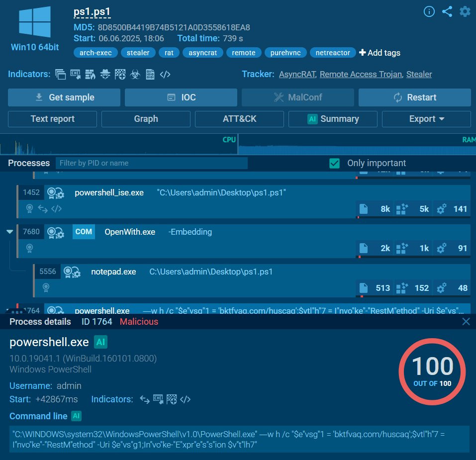The height and width of the screenshot is (460, 476).
Task: Click the remote tag
Action: 244,53
